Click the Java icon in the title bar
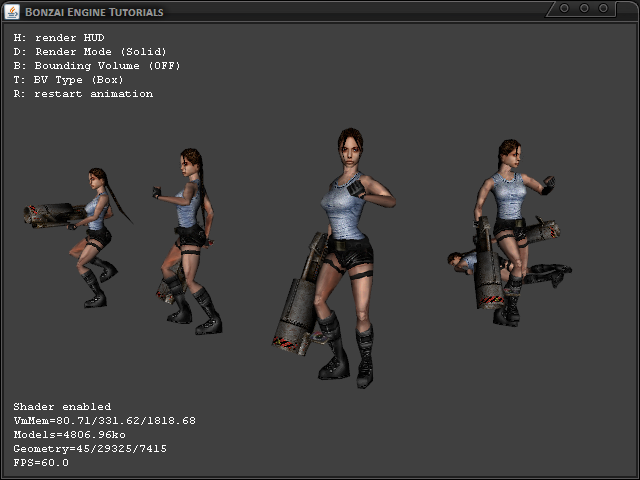640x480 pixels. click(11, 11)
